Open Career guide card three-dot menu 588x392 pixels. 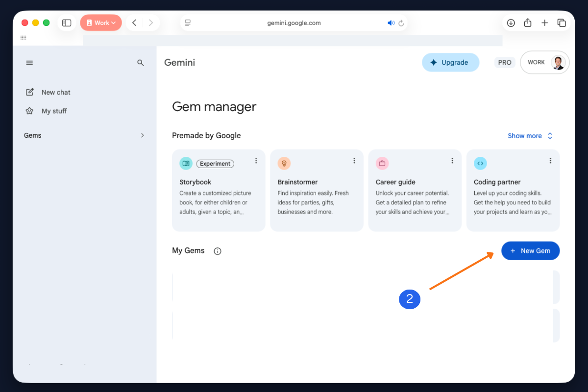[452, 161]
